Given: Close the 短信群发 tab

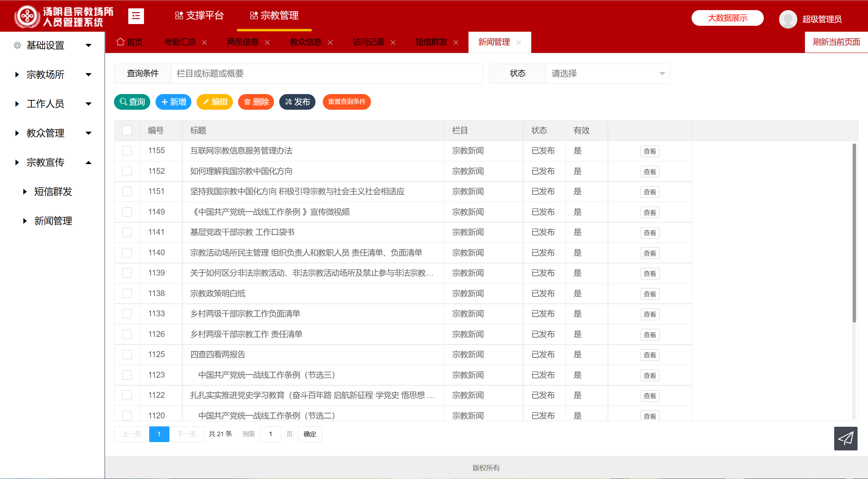Looking at the screenshot, I should 456,43.
